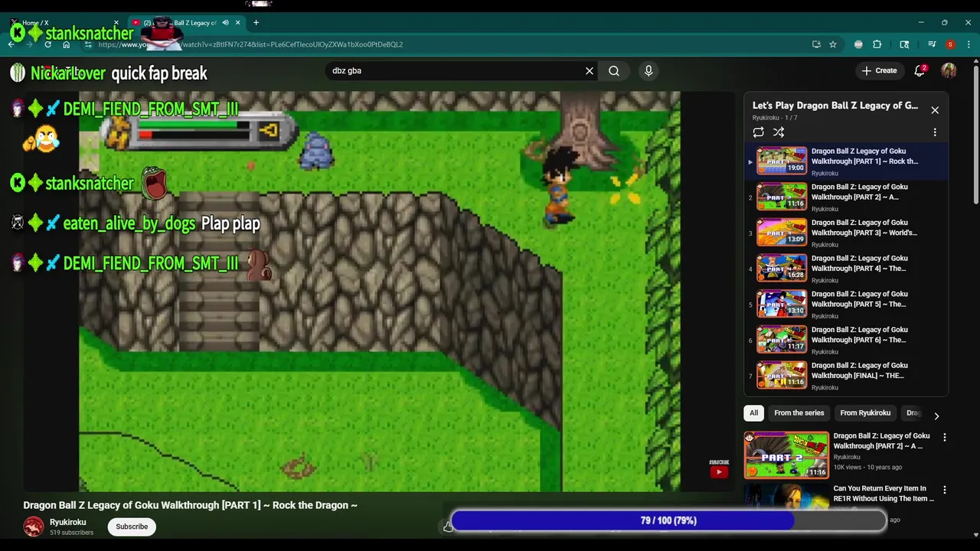Click the video player to pause
This screenshot has width=980, height=551.
[379, 292]
